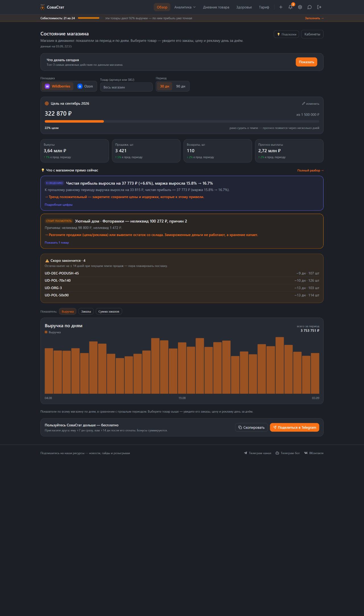
Task: Follow the Заполнить link
Action: 314,18
